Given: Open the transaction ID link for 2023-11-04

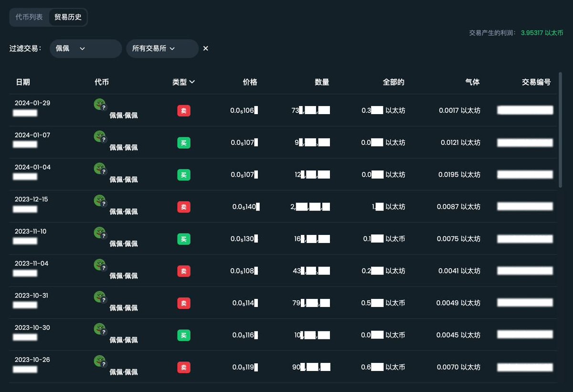Looking at the screenshot, I should [x=525, y=270].
